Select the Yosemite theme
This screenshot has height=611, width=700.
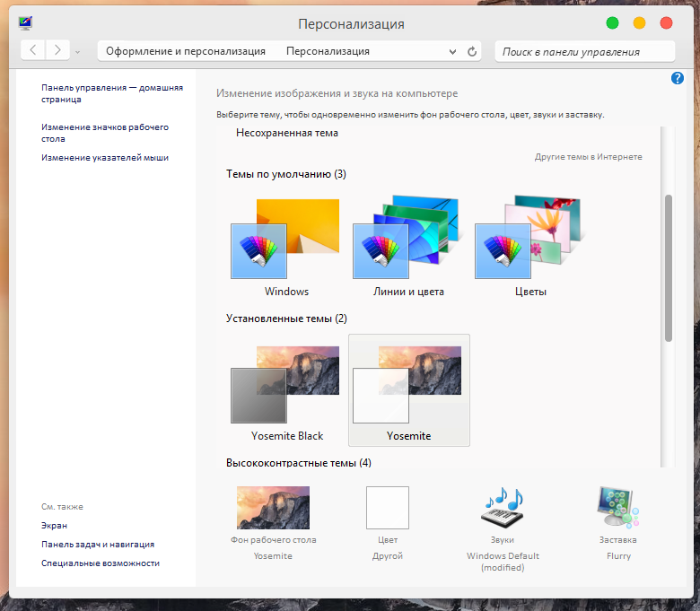[409, 390]
